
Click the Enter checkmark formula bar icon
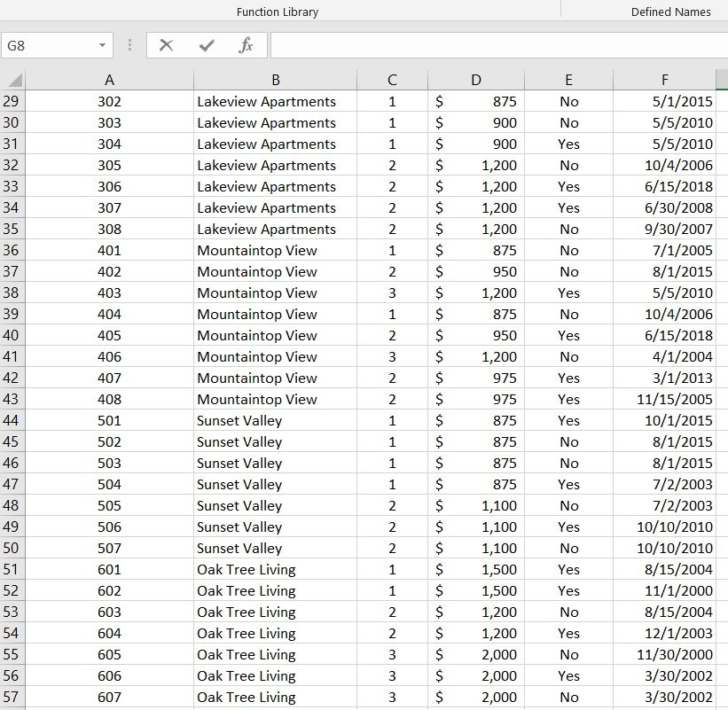[207, 45]
